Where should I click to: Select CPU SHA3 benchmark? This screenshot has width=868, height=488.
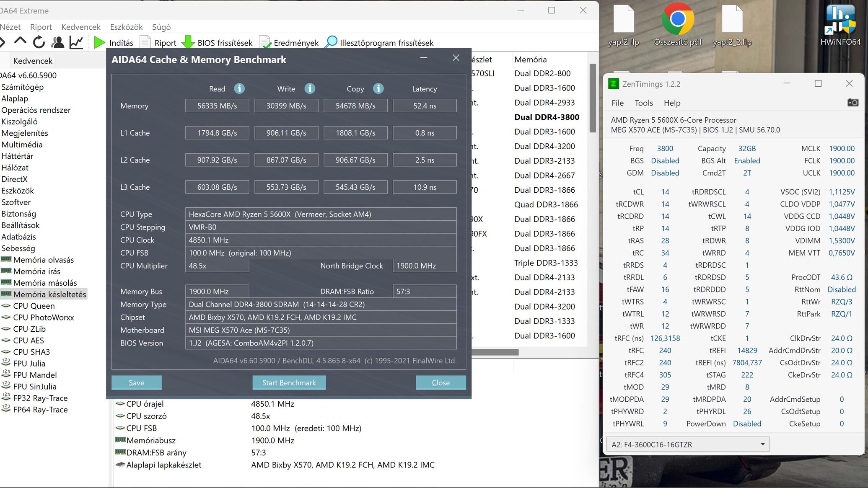click(31, 352)
